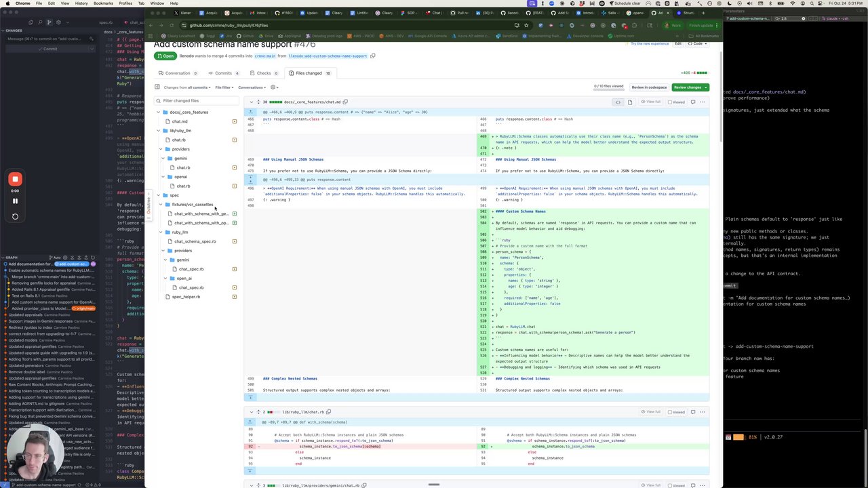Select spec_helper.rb in the file tree

point(185,297)
